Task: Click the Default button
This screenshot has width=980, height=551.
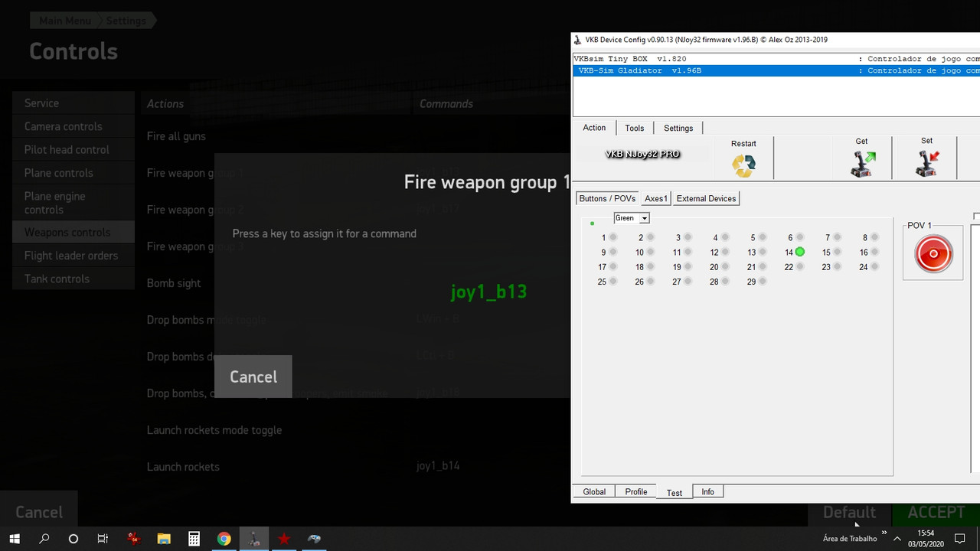Action: pyautogui.click(x=849, y=512)
